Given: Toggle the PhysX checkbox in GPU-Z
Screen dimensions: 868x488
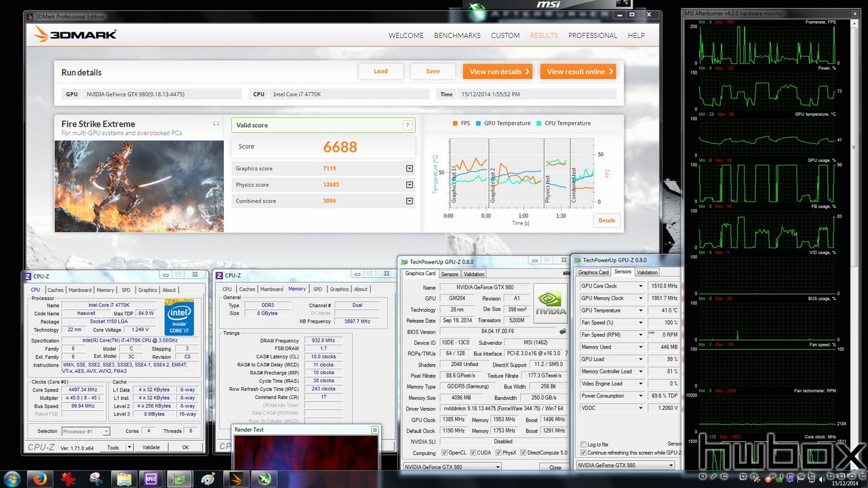Looking at the screenshot, I should [x=498, y=453].
